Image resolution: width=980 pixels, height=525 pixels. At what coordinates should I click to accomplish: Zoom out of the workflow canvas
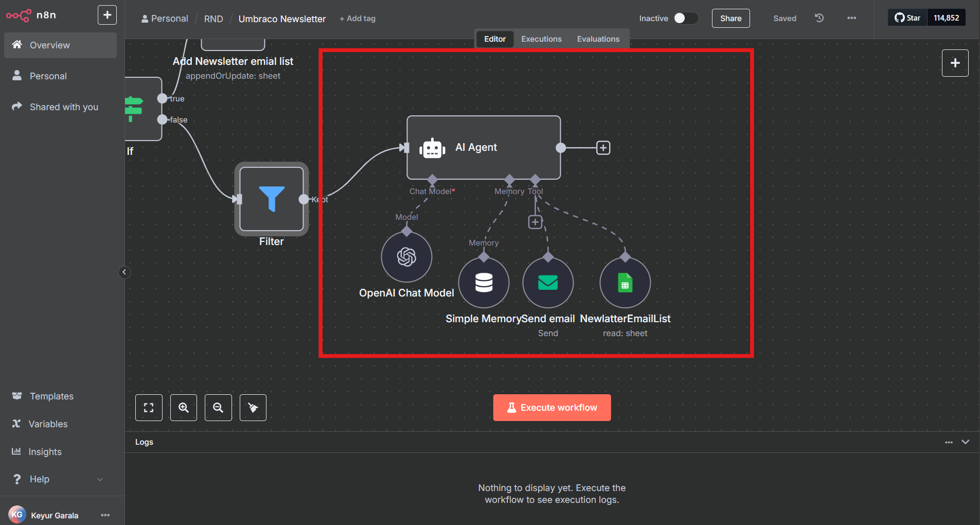coord(218,407)
